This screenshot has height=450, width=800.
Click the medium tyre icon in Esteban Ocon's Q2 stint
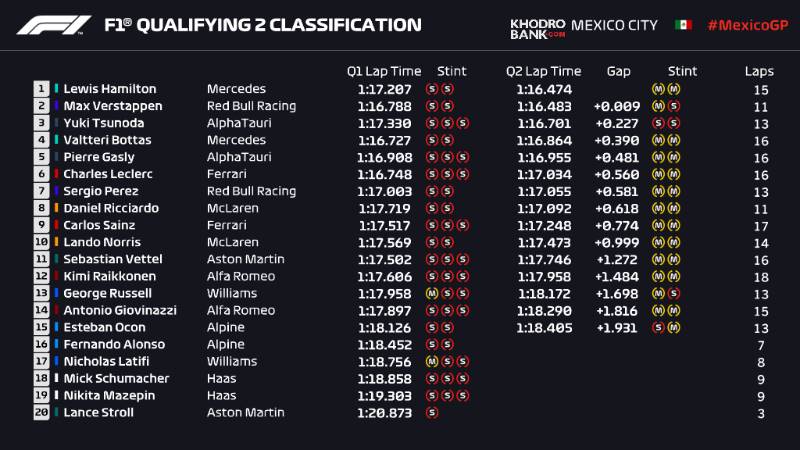(x=674, y=328)
